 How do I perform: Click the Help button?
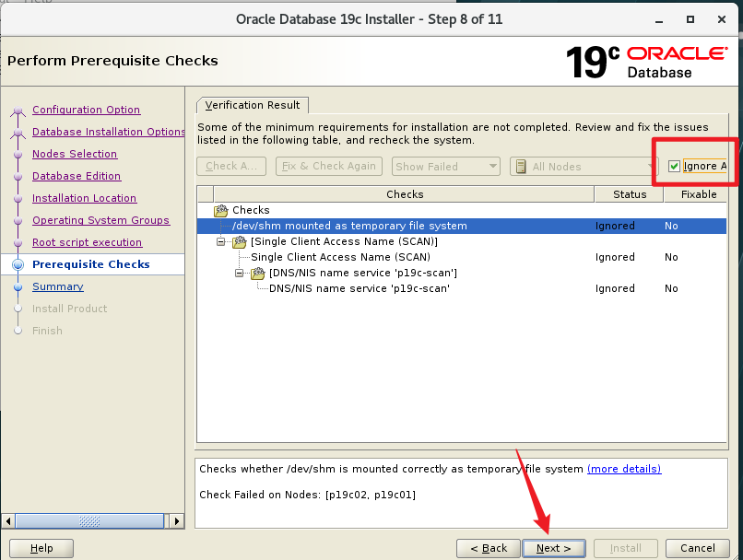pyautogui.click(x=41, y=548)
